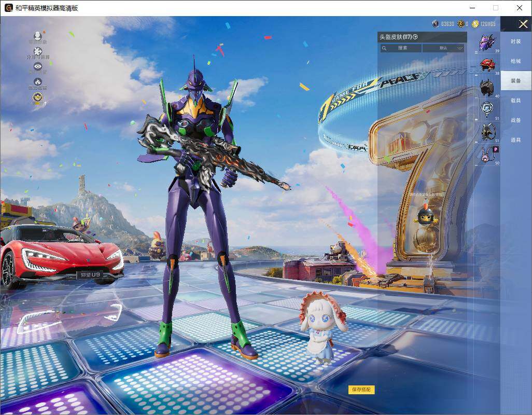Screen dimensions: 532x415
Task: Click the silver coin currency icon at the top
Action: (x=435, y=23)
